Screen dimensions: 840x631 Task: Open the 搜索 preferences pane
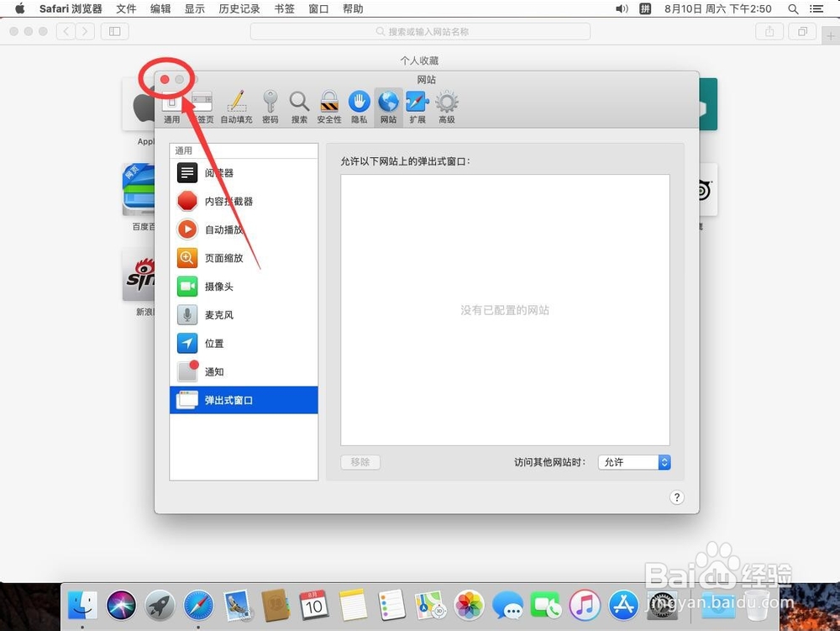[299, 104]
